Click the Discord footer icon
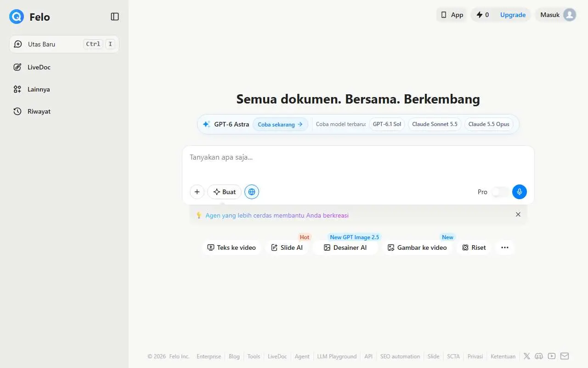 coord(539,356)
